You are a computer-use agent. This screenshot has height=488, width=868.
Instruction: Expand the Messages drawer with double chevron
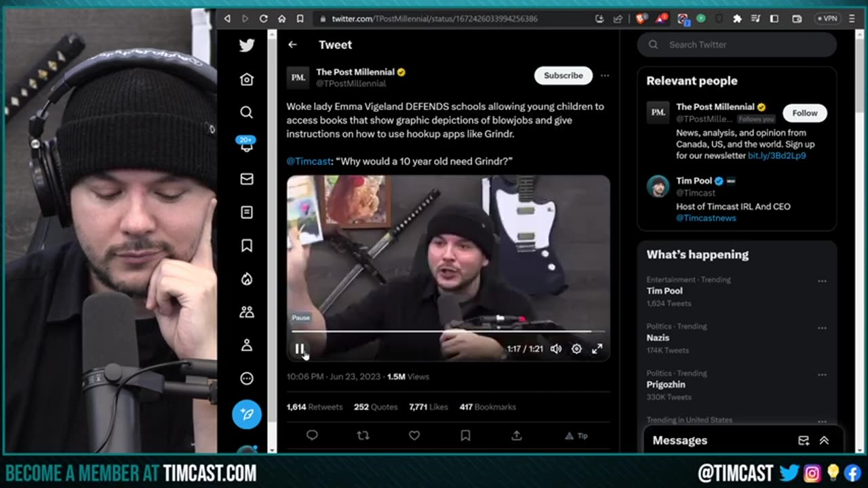[x=824, y=441]
